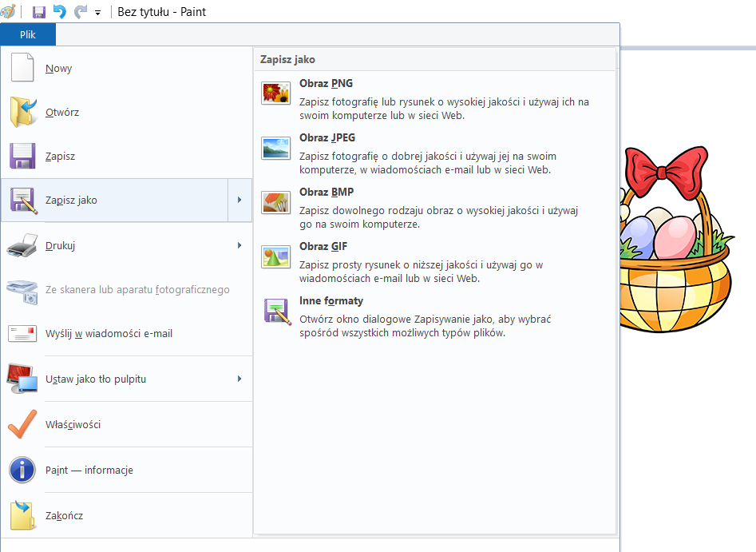The image size is (756, 552).
Task: Click the scanner and camera icon
Action: coord(22,291)
